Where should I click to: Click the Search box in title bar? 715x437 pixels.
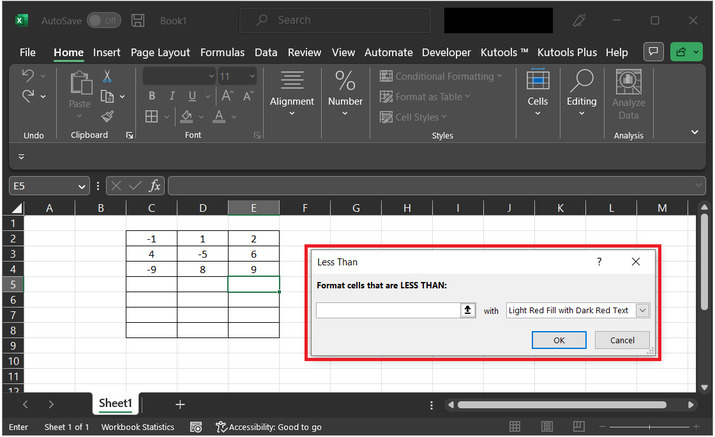[335, 20]
